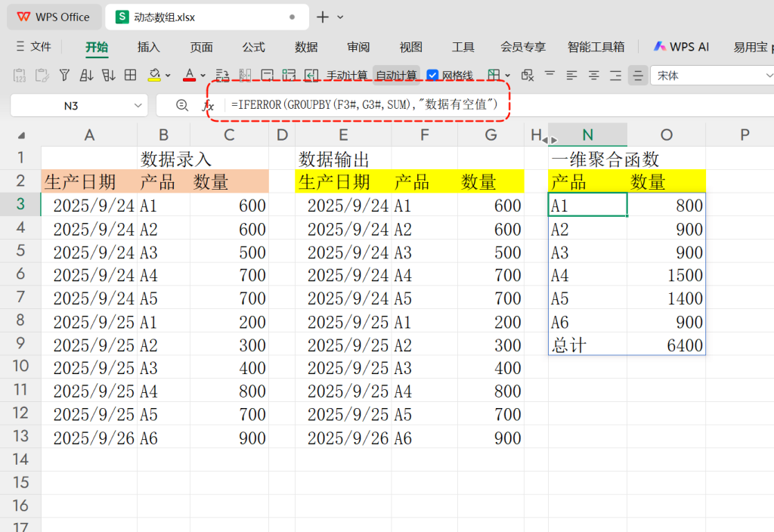This screenshot has width=774, height=532.
Task: Click the insert column icon in toolbar
Action: (x=245, y=76)
